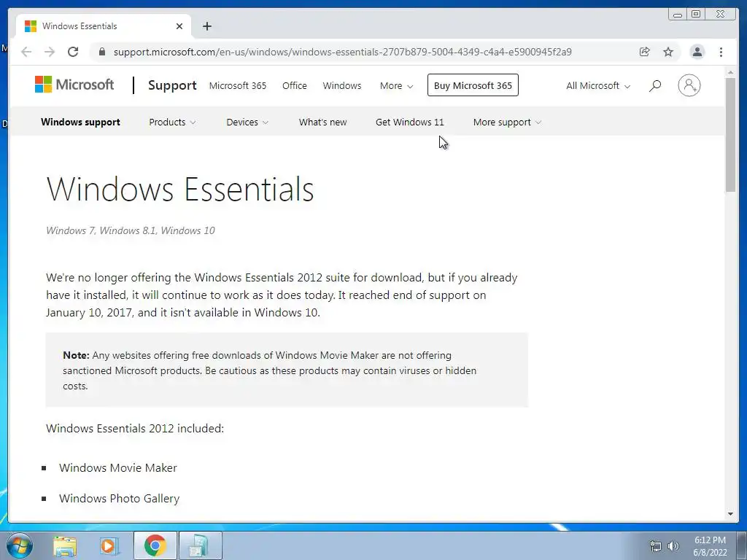Viewport: 747px width, 560px height.
Task: Open the What's new menu item
Action: pyautogui.click(x=322, y=122)
